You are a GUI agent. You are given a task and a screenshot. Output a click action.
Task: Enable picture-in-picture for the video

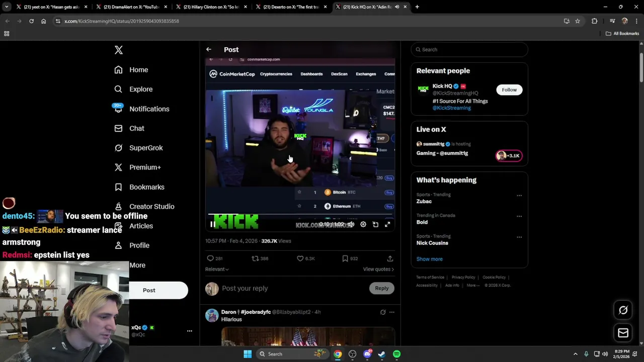[x=375, y=225]
